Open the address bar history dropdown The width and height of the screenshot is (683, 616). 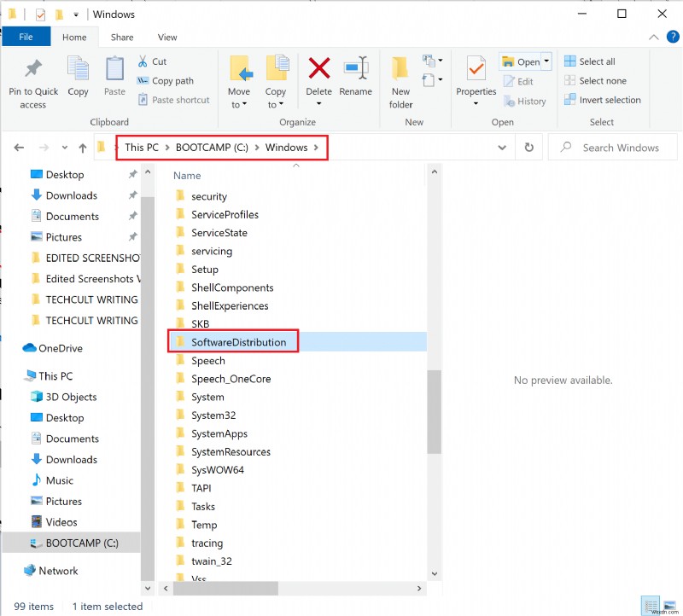pyautogui.click(x=502, y=147)
